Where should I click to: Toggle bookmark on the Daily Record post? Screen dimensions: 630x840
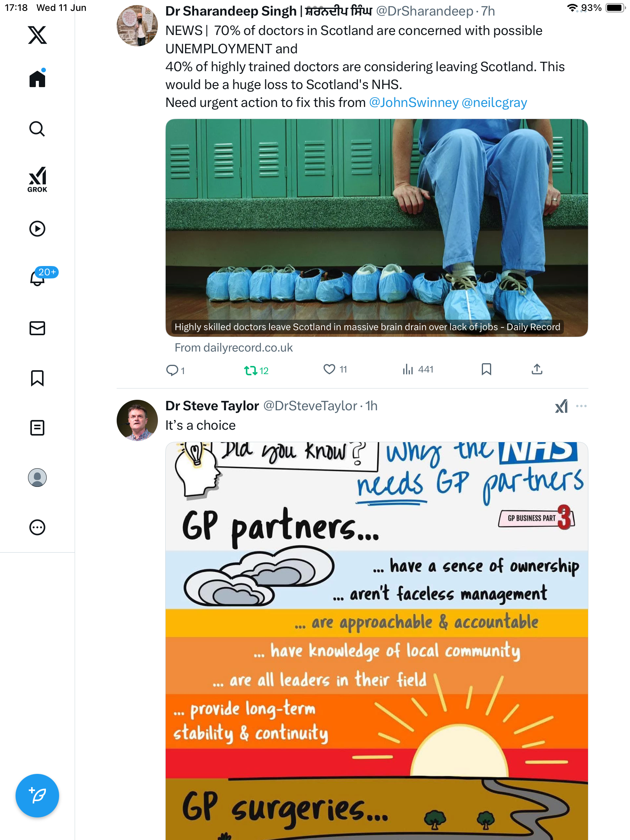coord(486,369)
